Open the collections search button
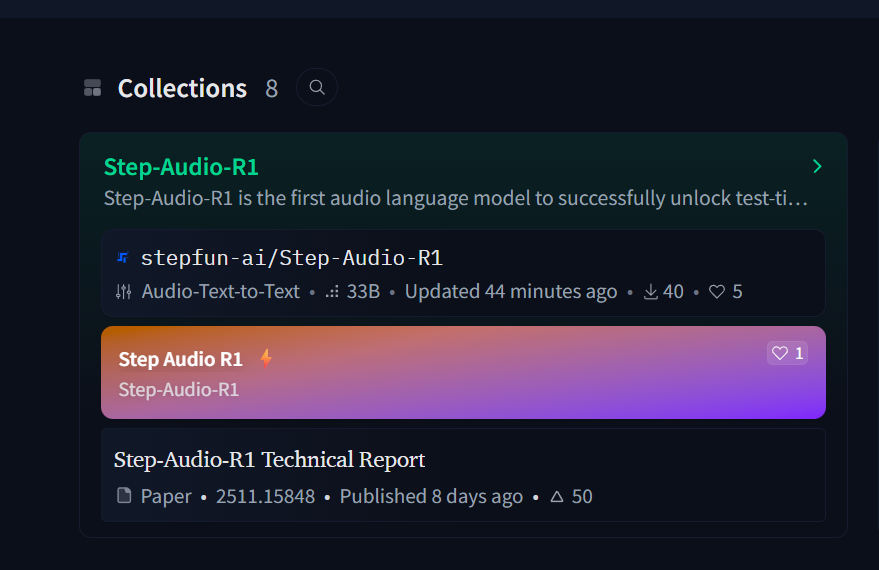879x570 pixels. point(317,87)
